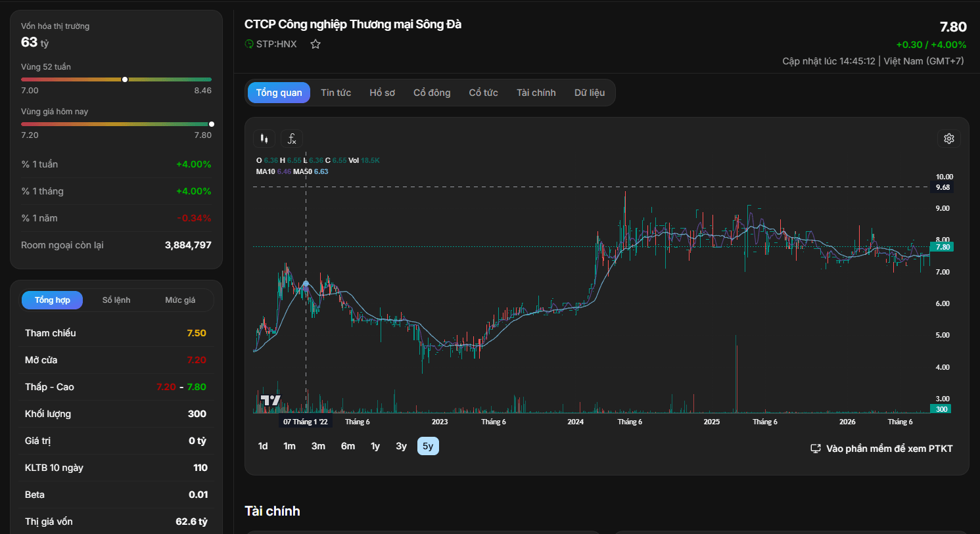
Task: Open the indicators (fx) menu
Action: coord(292,139)
